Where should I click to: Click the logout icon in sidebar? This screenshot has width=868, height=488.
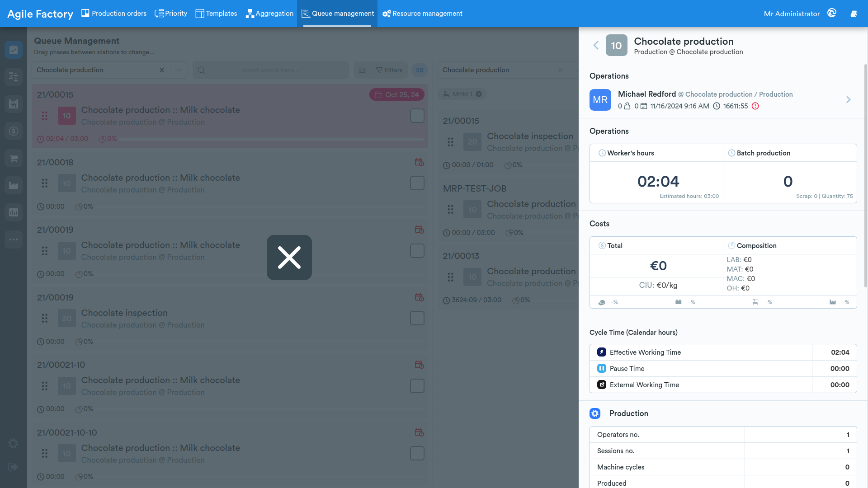(14, 467)
